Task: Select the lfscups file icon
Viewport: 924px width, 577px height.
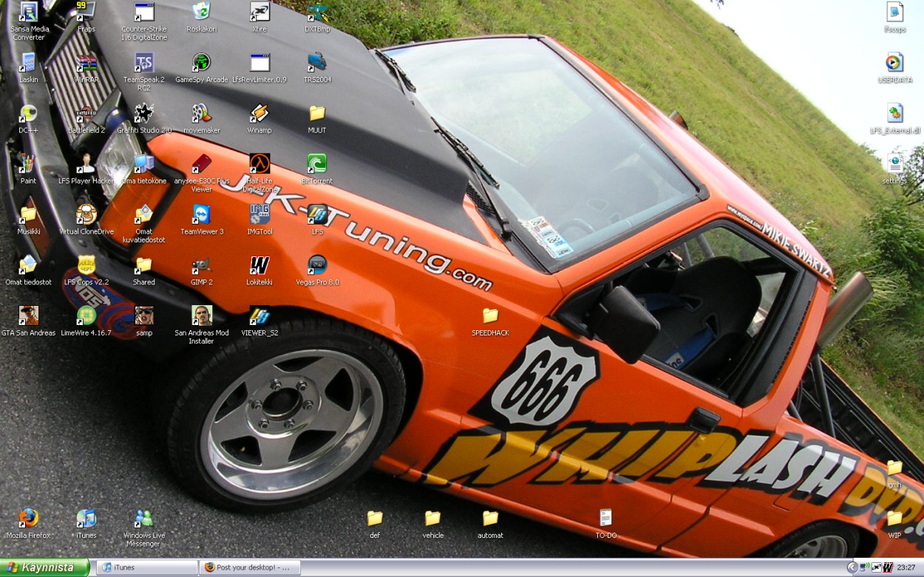Action: (x=894, y=13)
